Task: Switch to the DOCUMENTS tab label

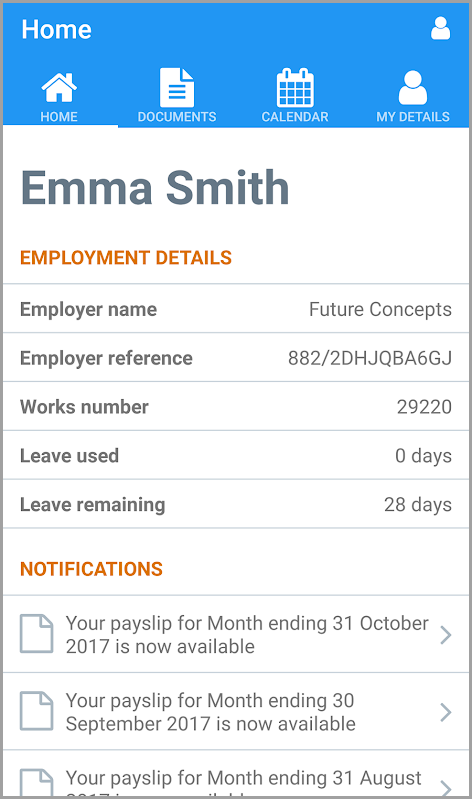Action: tap(177, 117)
